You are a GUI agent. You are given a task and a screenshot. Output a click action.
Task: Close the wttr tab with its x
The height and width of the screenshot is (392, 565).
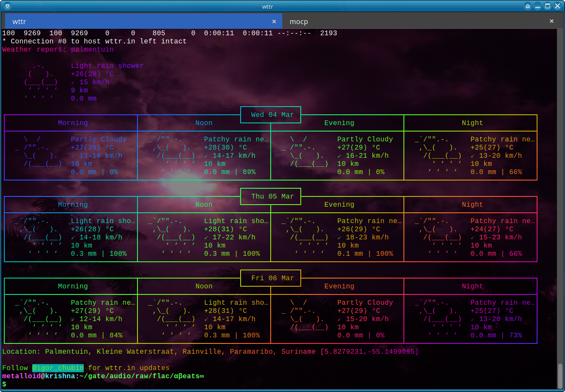274,21
